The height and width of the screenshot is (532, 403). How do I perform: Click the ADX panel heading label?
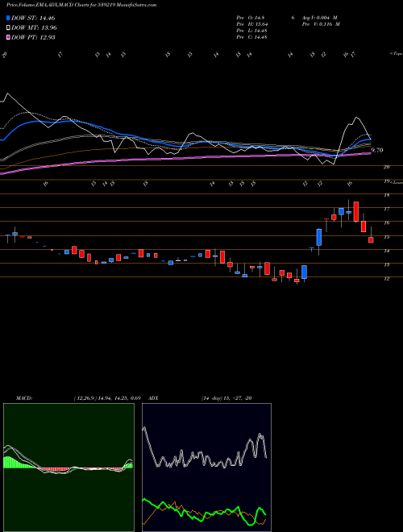(154, 398)
